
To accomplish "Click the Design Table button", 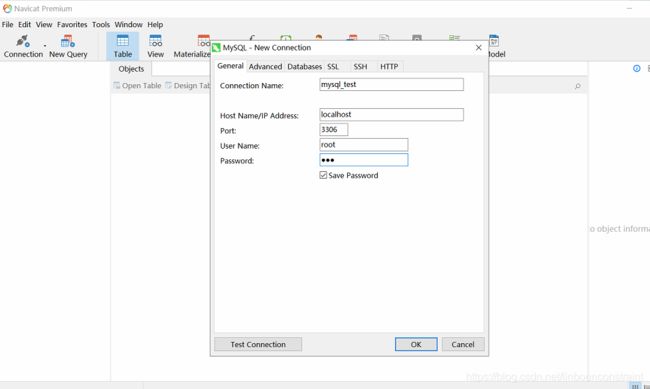I will pos(188,85).
